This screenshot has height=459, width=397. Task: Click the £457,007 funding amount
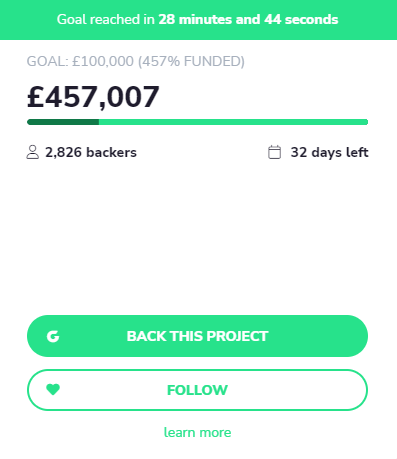[93, 97]
